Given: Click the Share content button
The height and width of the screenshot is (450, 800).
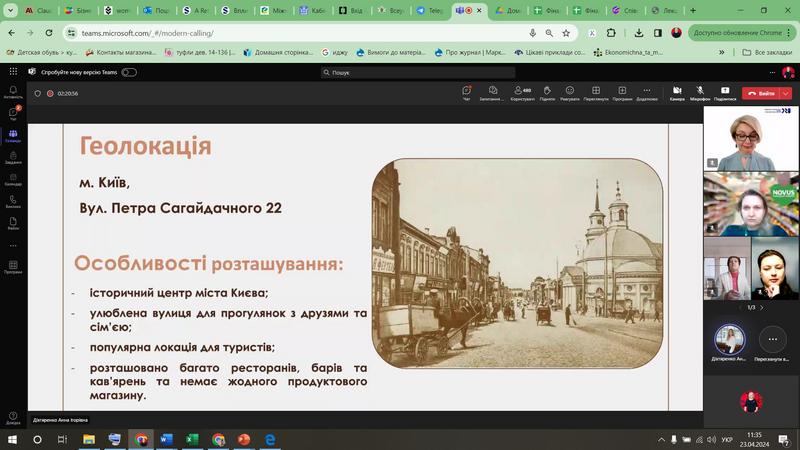Looking at the screenshot, I should click(725, 93).
